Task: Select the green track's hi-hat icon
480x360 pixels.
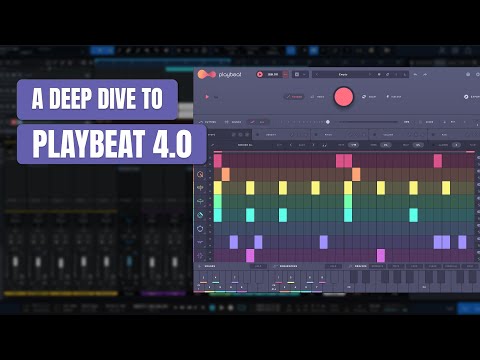Action: coord(200,201)
